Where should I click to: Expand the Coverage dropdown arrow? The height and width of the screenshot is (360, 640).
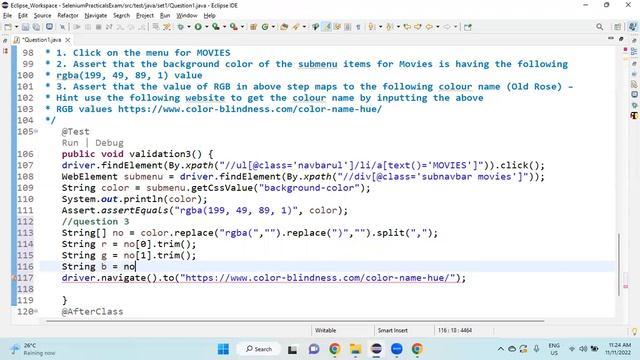point(224,27)
